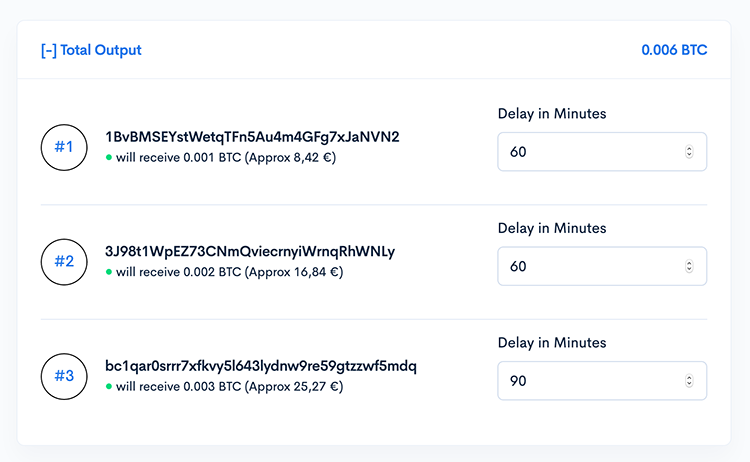Screen dimensions: 750x462
Task: Click green status dot for 0.003 BTC
Action: (x=108, y=387)
